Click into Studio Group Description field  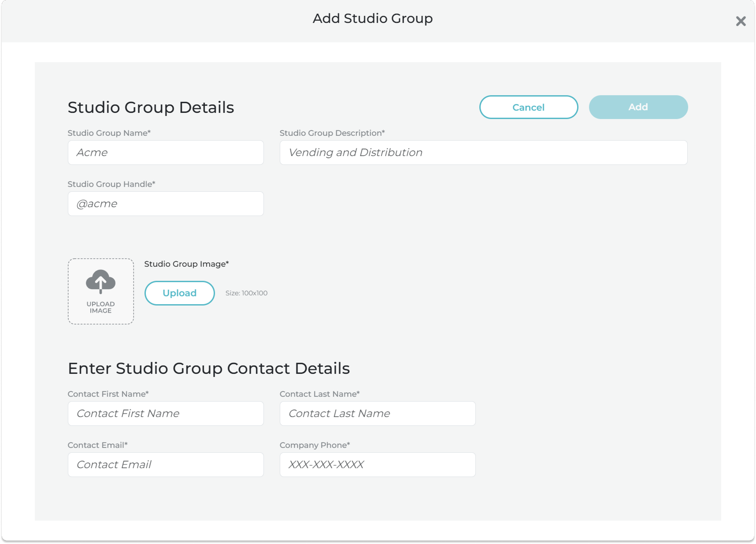tap(483, 153)
